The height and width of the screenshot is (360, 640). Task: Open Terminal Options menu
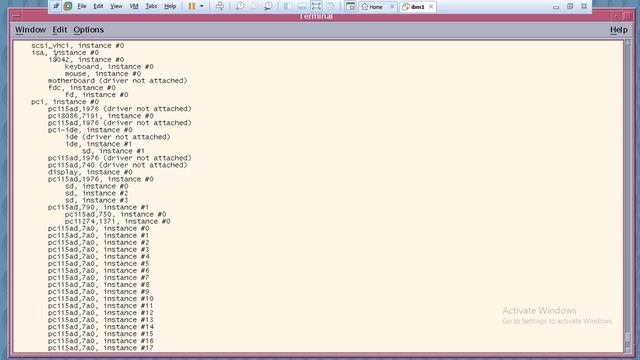pyautogui.click(x=89, y=30)
